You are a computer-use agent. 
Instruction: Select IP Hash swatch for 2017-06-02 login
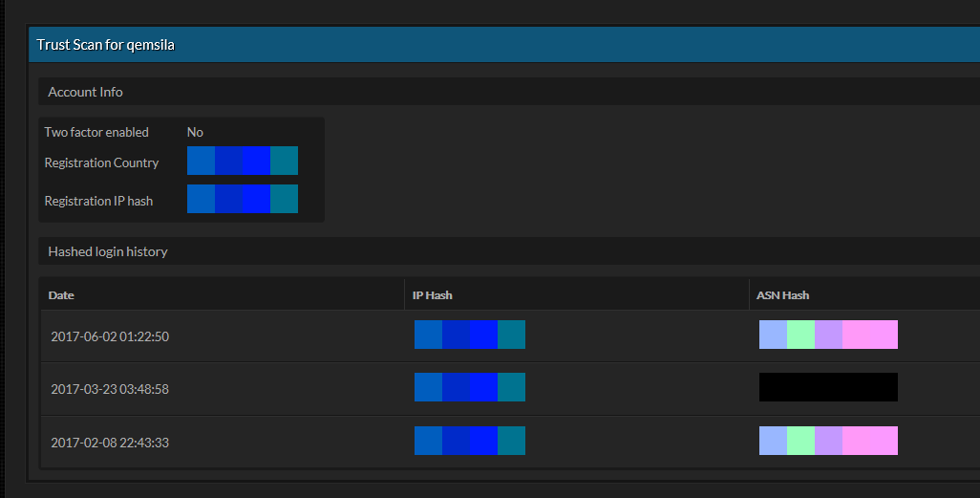click(x=469, y=335)
